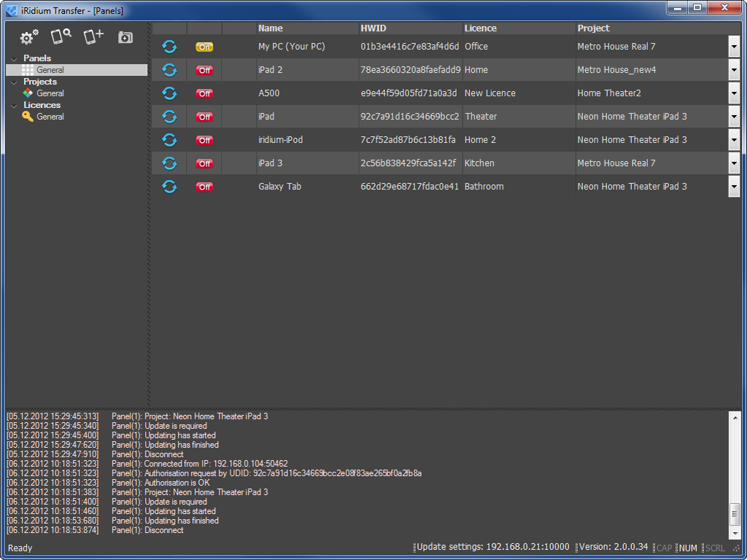Click the search panels icon

pos(61,36)
